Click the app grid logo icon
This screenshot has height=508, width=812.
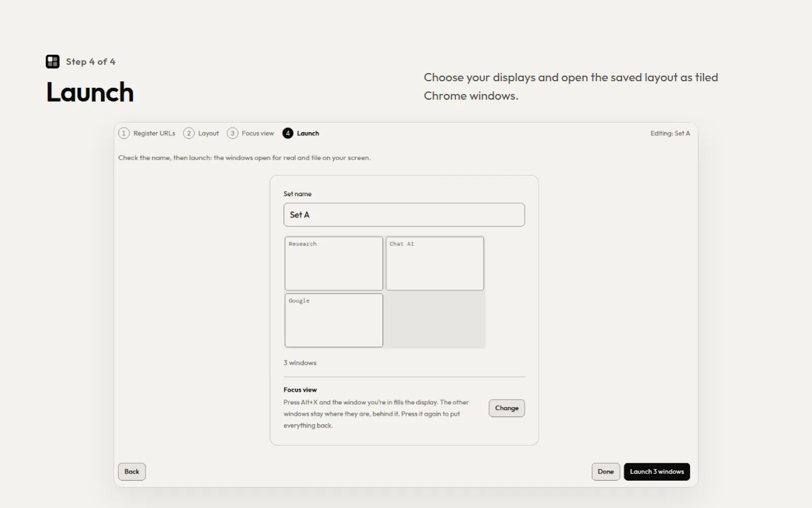(53, 61)
